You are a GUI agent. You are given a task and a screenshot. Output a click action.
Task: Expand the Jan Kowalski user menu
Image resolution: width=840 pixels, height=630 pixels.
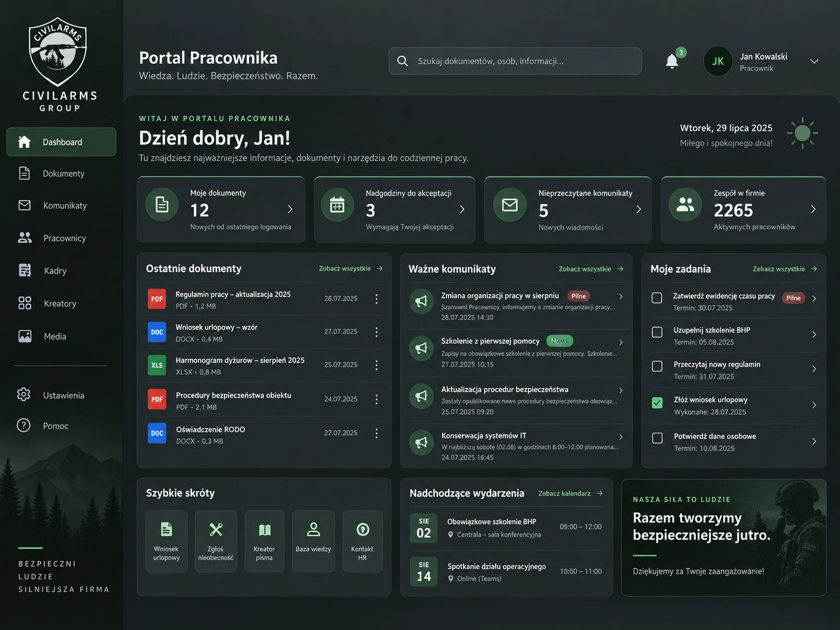814,61
